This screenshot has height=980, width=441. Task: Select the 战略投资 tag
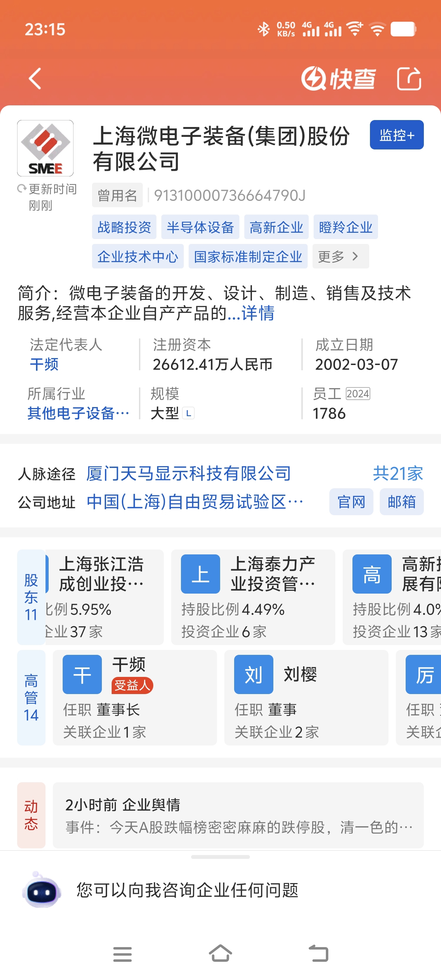(124, 227)
